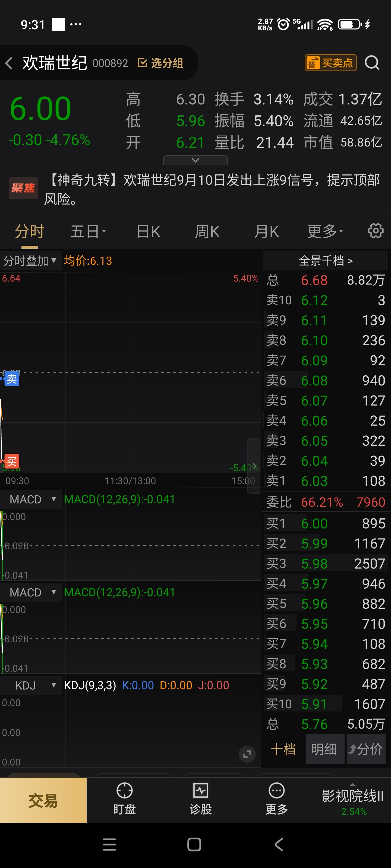
Task: Tap the 买8 5.93 order row
Action: [326, 664]
